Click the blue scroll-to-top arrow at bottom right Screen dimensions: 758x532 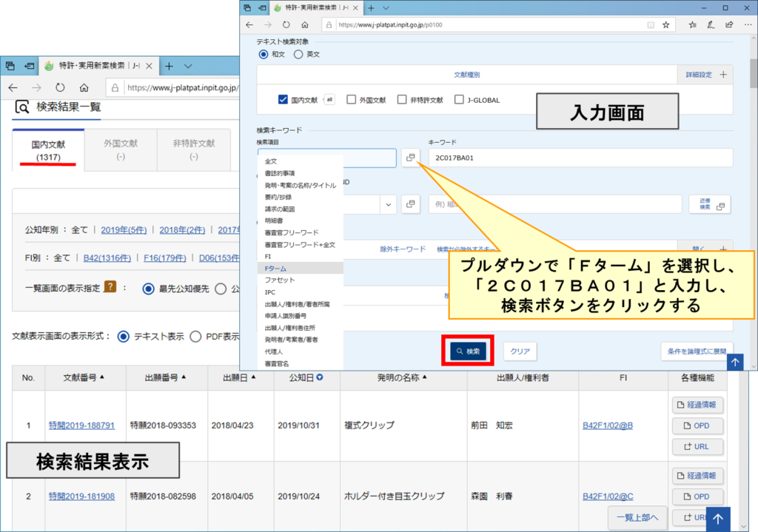716,519
